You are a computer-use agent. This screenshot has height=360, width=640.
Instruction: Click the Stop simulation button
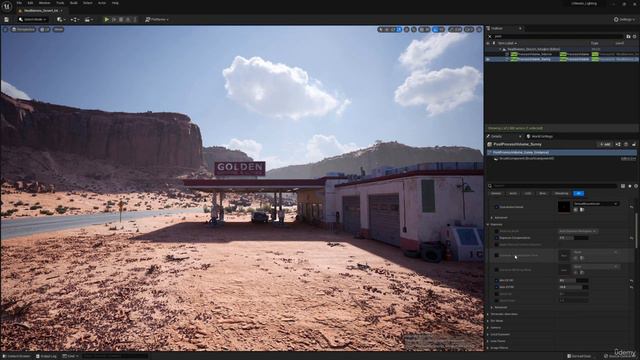click(x=121, y=20)
